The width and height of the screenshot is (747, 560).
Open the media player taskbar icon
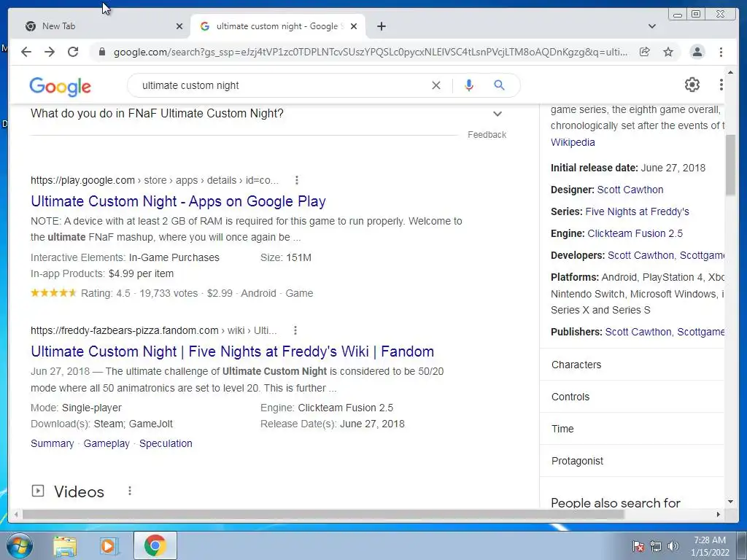(x=109, y=546)
